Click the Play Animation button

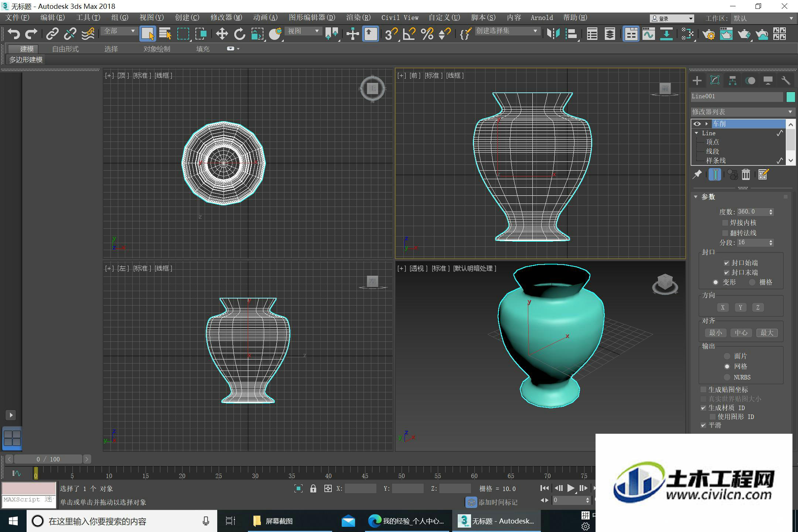tap(571, 488)
